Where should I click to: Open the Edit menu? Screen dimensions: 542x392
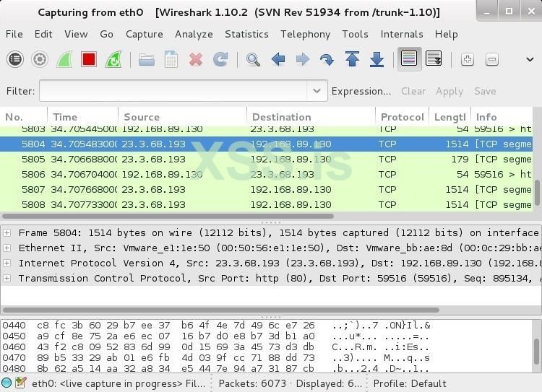point(43,34)
